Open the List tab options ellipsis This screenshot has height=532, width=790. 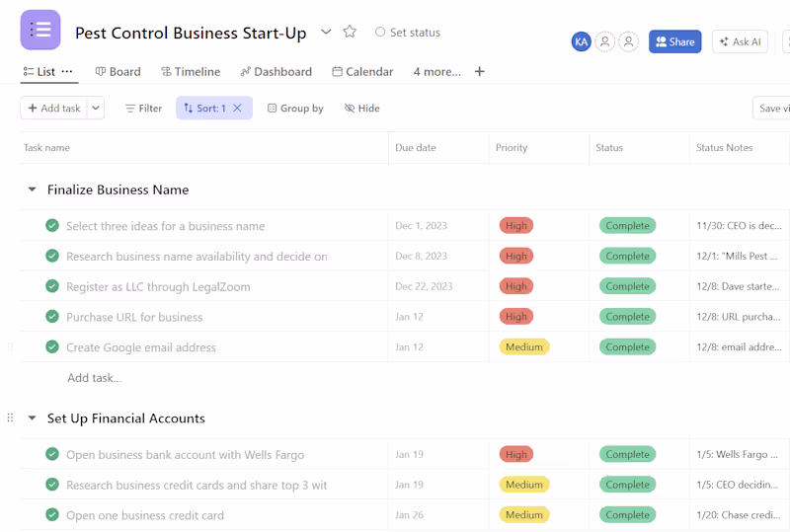(x=67, y=72)
